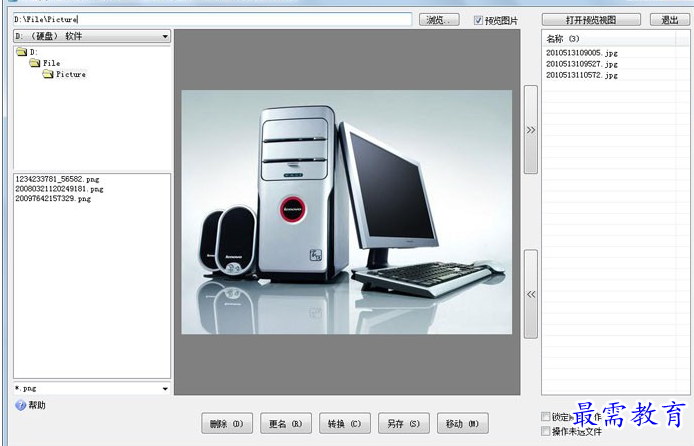Select the Picture folder icon
694x446 pixels.
(47, 74)
